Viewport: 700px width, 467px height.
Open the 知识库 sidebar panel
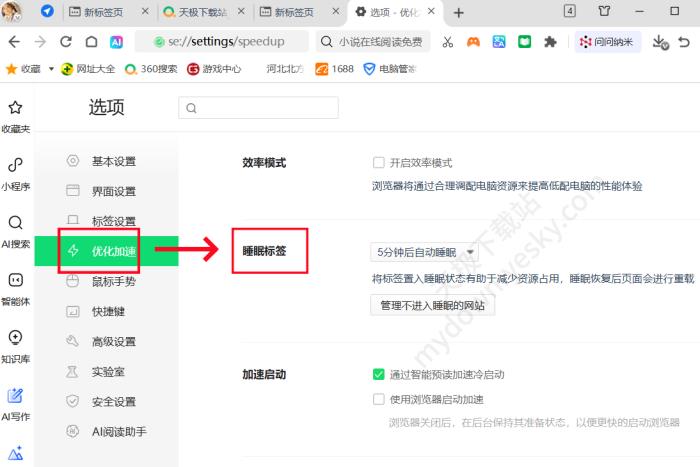point(15,345)
